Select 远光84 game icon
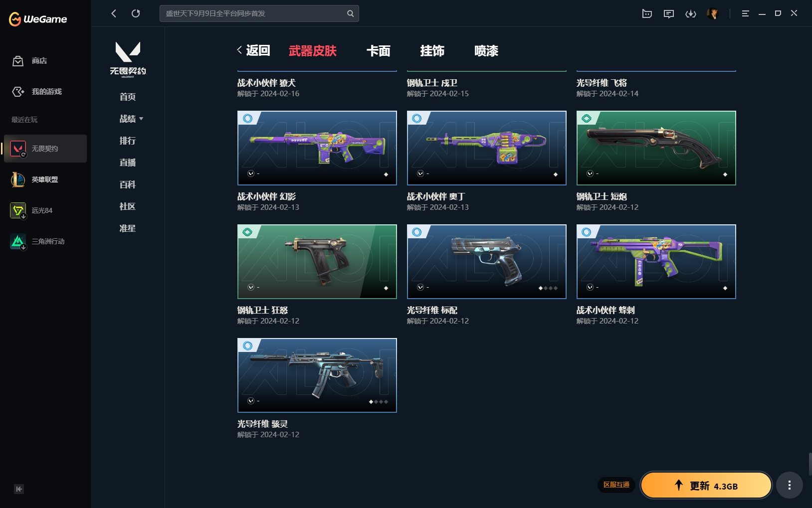The width and height of the screenshot is (812, 508). (x=18, y=210)
